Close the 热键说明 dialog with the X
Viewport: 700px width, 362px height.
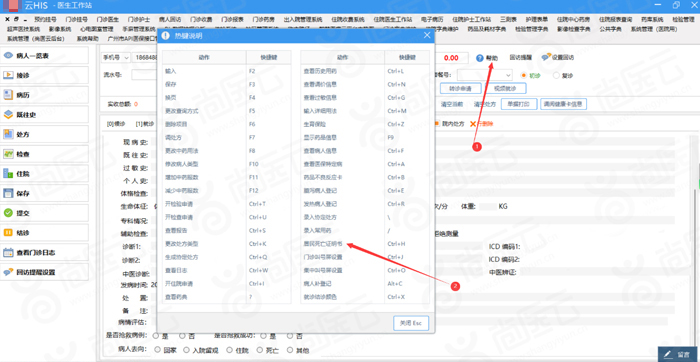point(427,36)
